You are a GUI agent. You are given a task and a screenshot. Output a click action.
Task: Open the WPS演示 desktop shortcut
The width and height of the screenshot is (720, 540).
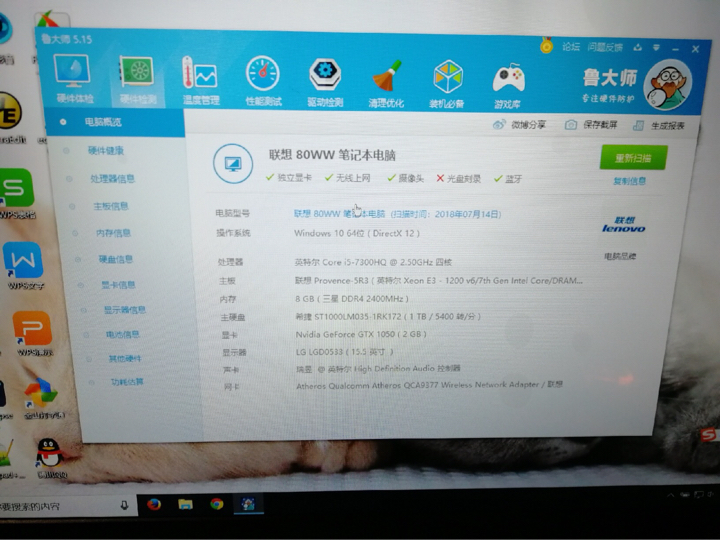point(33,334)
